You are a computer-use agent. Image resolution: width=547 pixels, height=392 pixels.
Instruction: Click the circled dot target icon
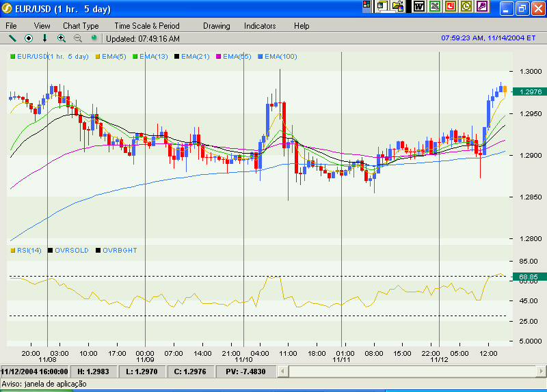(x=29, y=38)
